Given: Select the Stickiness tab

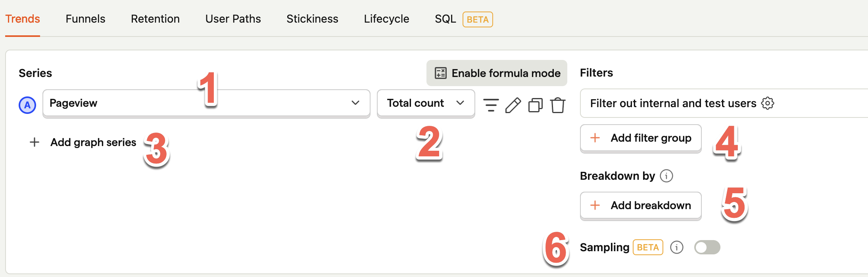Looking at the screenshot, I should pyautogui.click(x=312, y=19).
